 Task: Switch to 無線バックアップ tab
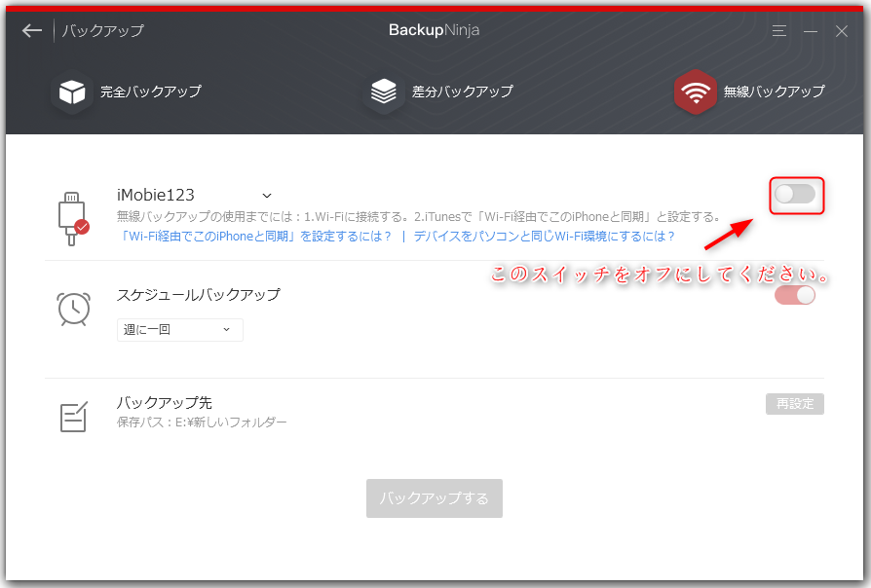[750, 92]
